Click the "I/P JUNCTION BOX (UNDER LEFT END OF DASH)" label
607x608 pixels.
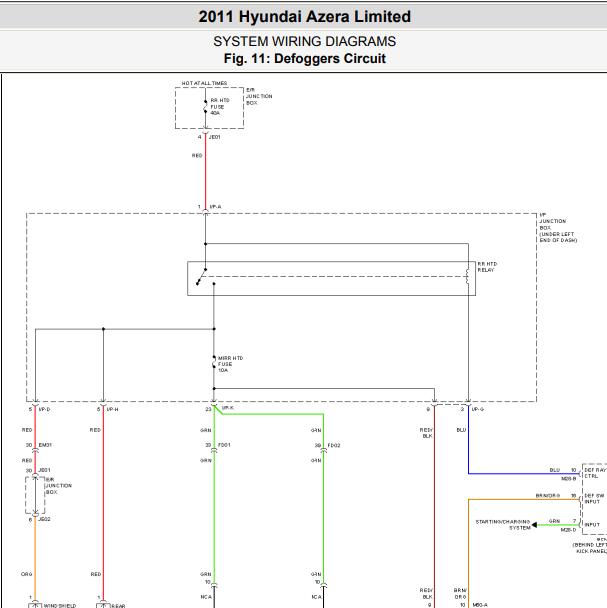(558, 228)
